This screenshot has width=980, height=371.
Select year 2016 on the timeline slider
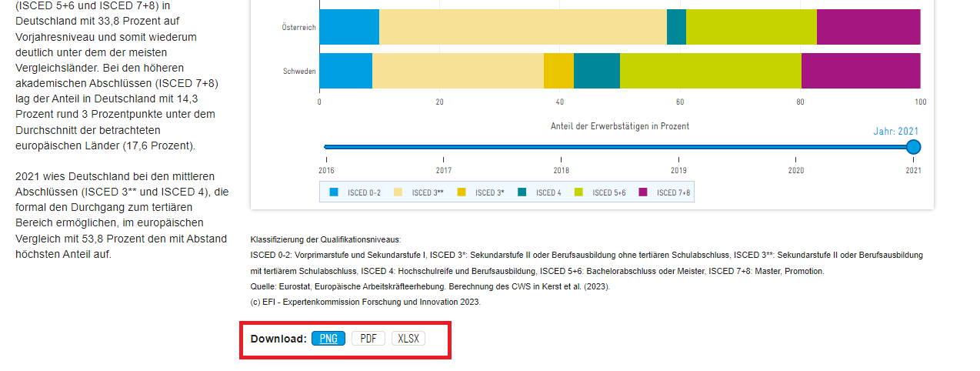click(326, 147)
